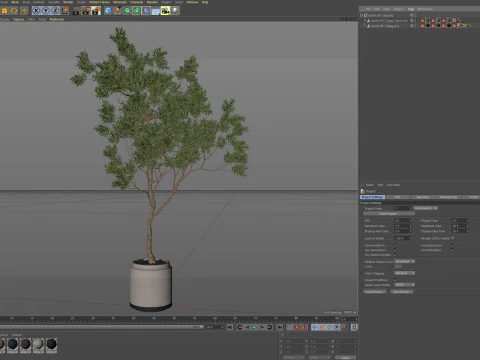Click the Render View clapperboard icon
The width and height of the screenshot is (480, 360).
pyautogui.click(x=76, y=11)
